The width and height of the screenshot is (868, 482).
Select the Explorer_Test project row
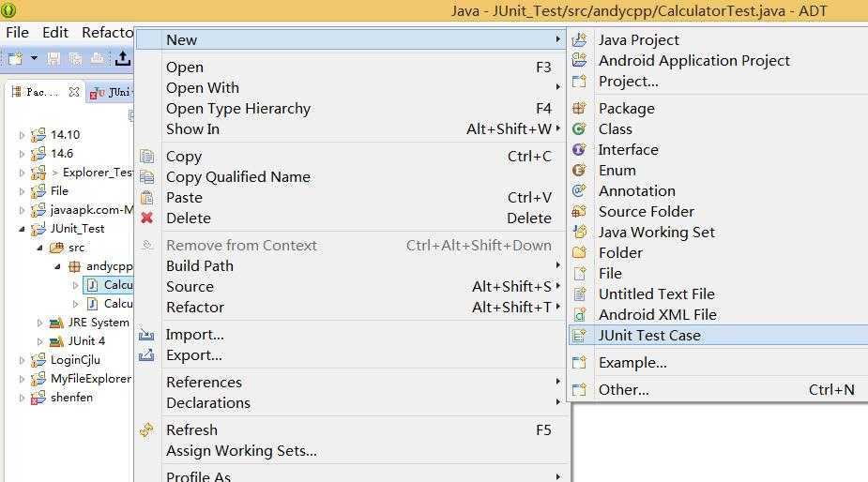[x=82, y=173]
